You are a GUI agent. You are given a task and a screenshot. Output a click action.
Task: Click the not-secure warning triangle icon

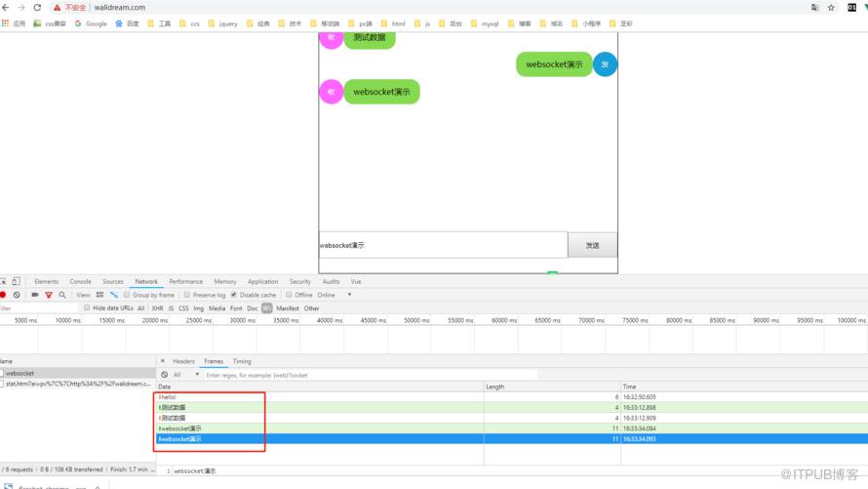pos(57,7)
